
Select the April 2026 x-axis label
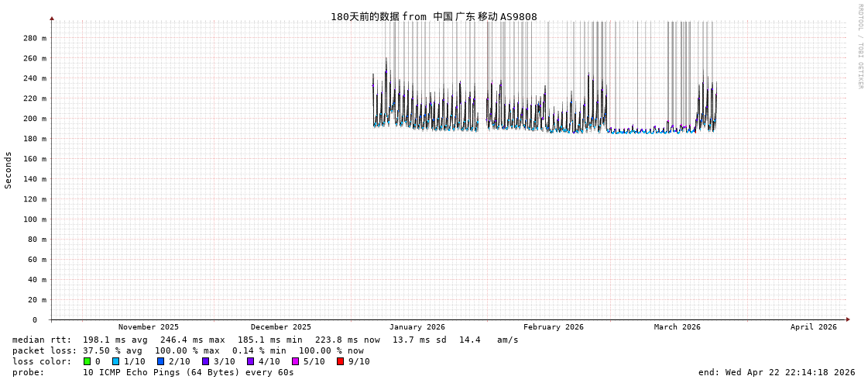point(813,327)
